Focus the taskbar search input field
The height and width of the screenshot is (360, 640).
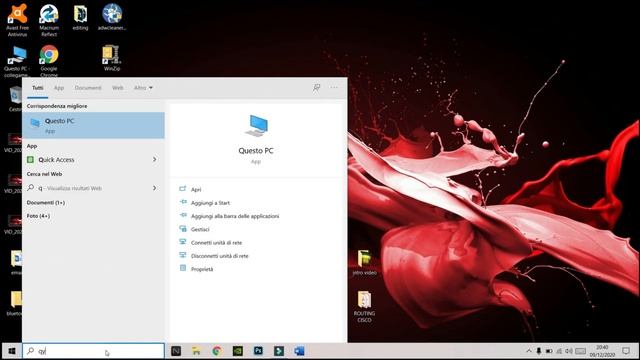point(93,351)
